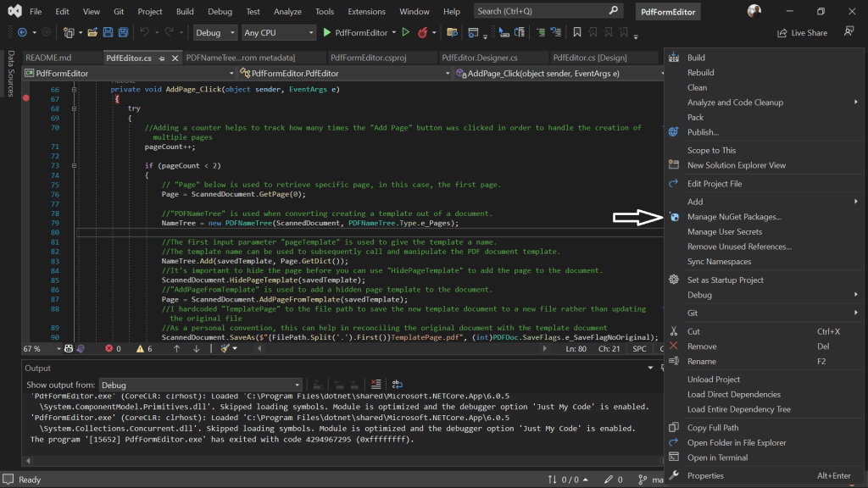Viewport: 868px width, 488px height.
Task: Switch to the PdfEditor.Designer.cs tab
Action: pyautogui.click(x=480, y=58)
